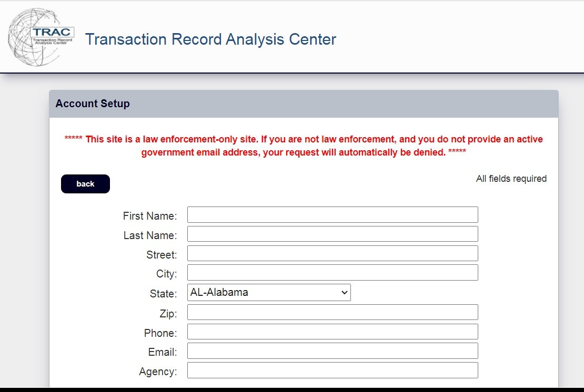Click the 'State:' label text
The height and width of the screenshot is (392, 584).
[163, 294]
